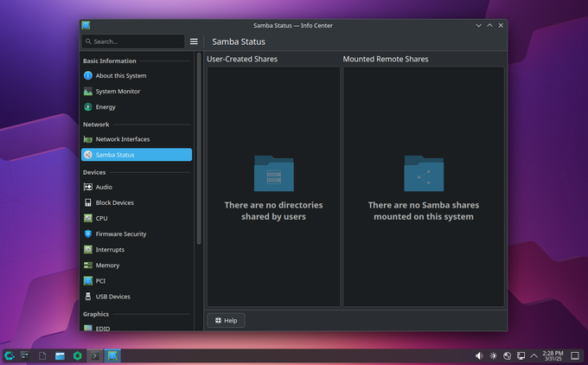This screenshot has height=365, width=588.
Task: Open Firmware Security page
Action: pyautogui.click(x=137, y=234)
